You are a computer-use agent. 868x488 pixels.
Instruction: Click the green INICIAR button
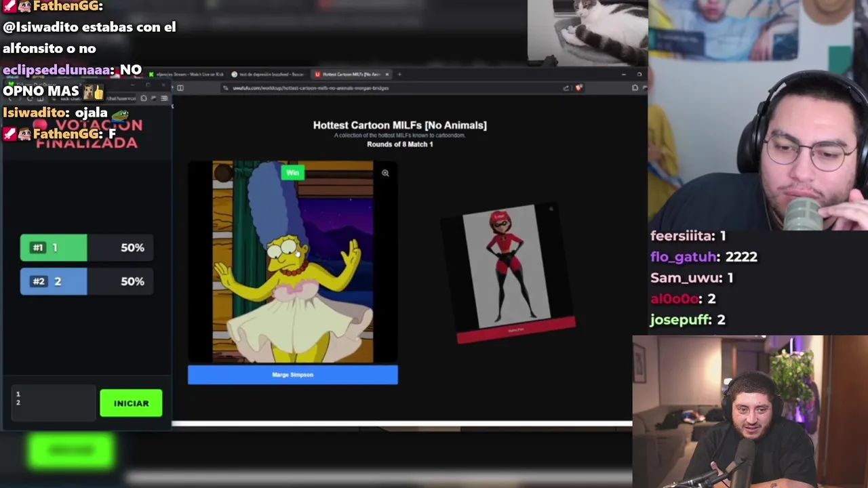click(x=131, y=403)
